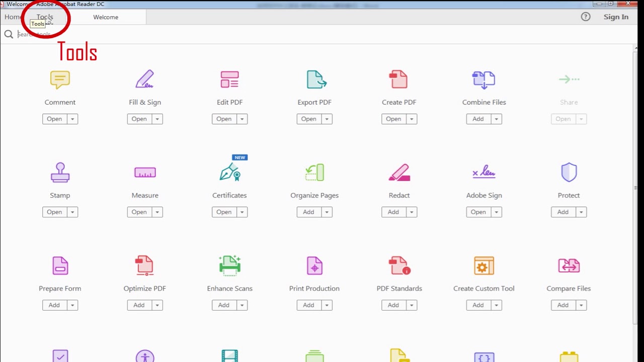Click Add under Organize Pages
Viewport: 644px width, 362px height.
coord(309,212)
